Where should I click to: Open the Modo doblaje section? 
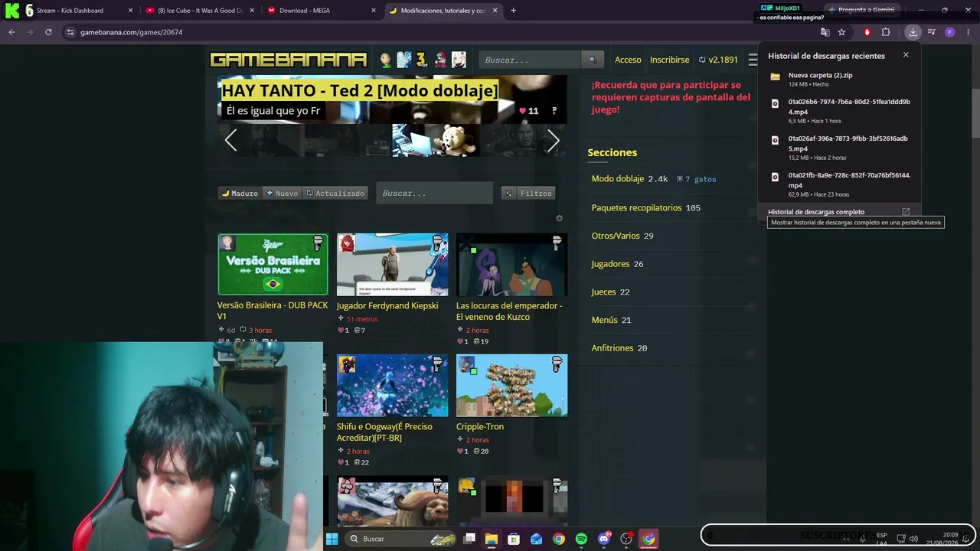point(617,179)
